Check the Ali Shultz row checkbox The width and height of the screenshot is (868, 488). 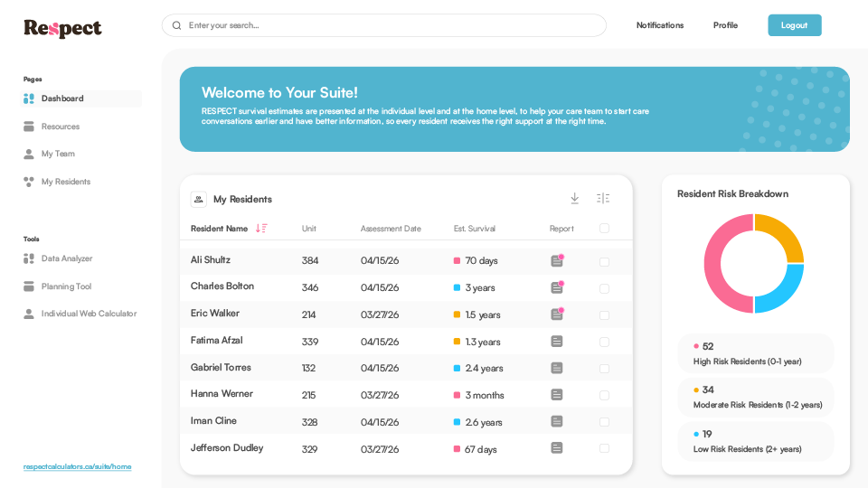[x=605, y=262]
